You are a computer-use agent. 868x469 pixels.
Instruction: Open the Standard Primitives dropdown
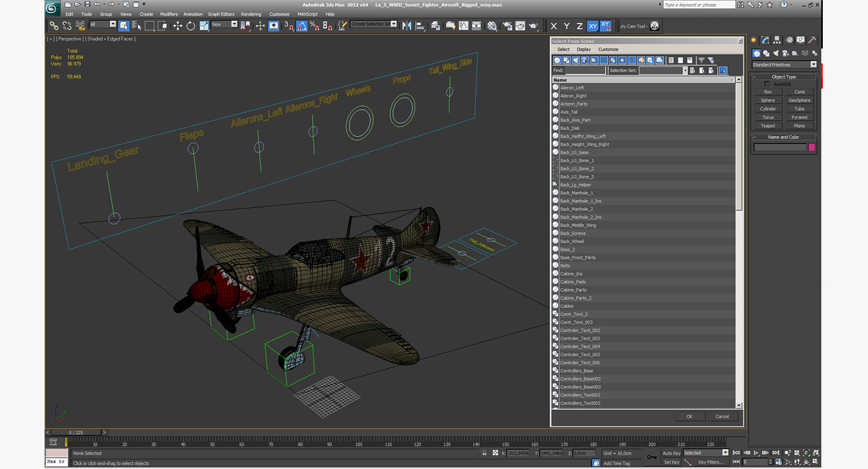point(813,64)
